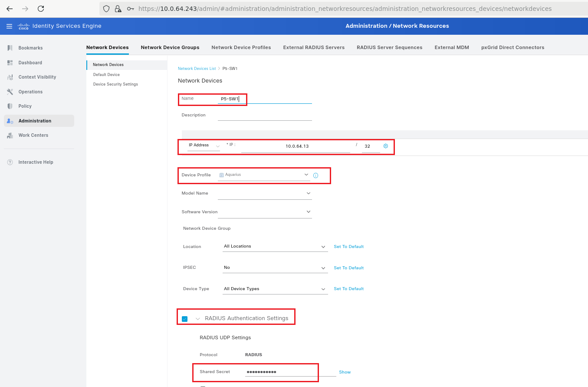Click the info icon next to Device Profile
This screenshot has width=588, height=387.
(315, 175)
